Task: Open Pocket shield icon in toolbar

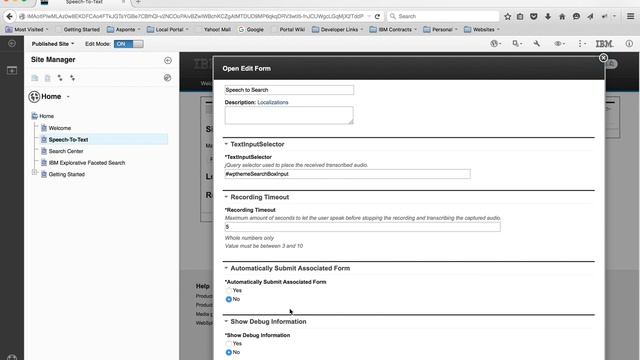Action: coord(533,16)
